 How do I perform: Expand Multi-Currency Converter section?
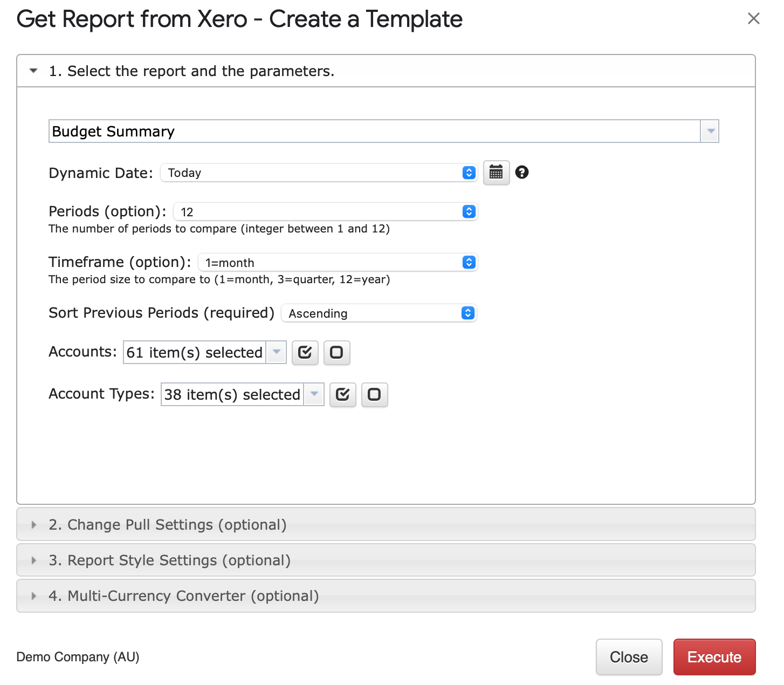coord(386,595)
